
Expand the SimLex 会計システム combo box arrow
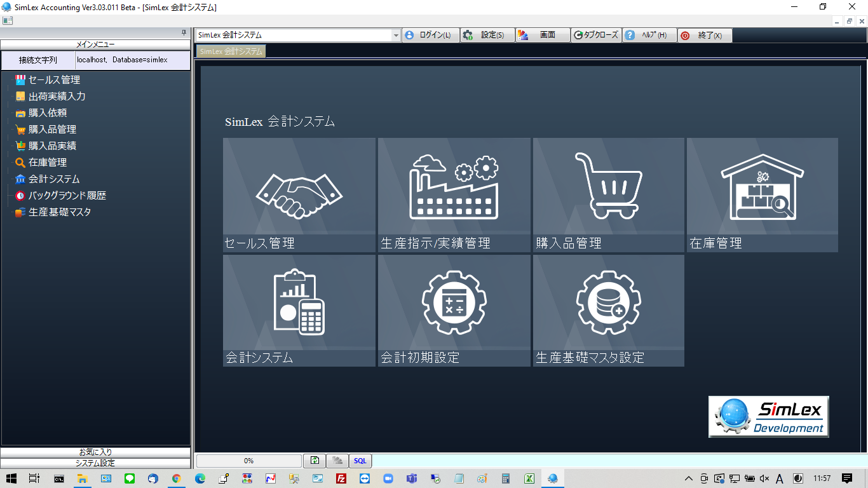coord(396,35)
